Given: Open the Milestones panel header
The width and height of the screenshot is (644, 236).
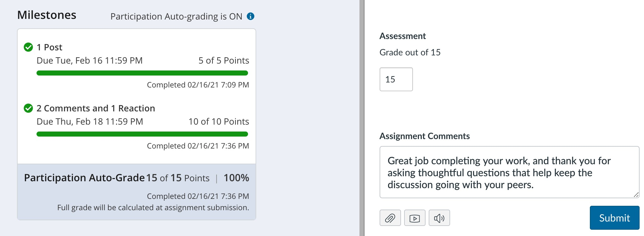Looking at the screenshot, I should pyautogui.click(x=47, y=14).
